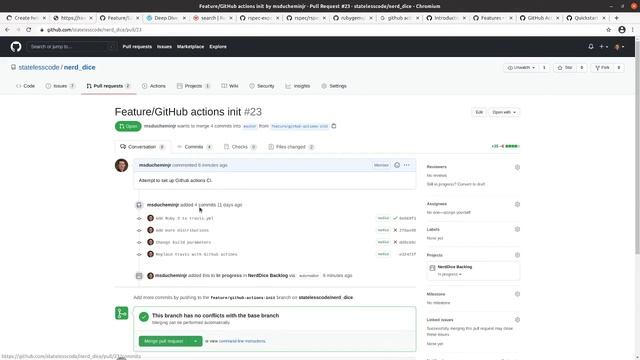Open the Labels settings gear
The width and height of the screenshot is (640, 360).
click(x=517, y=229)
